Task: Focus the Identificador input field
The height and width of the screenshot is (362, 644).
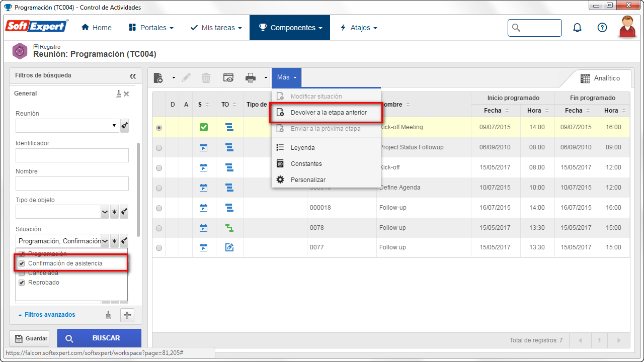Action: pyautogui.click(x=72, y=155)
